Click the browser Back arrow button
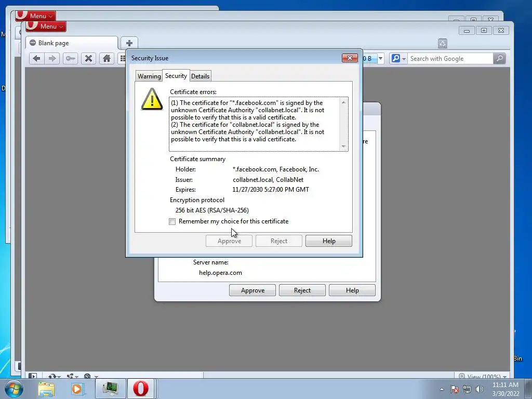 click(x=37, y=59)
